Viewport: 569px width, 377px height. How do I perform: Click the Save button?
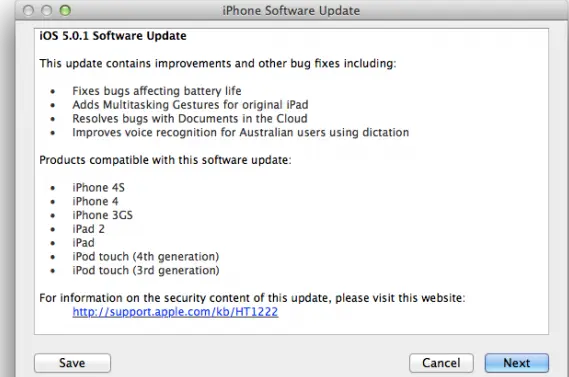pos(72,363)
